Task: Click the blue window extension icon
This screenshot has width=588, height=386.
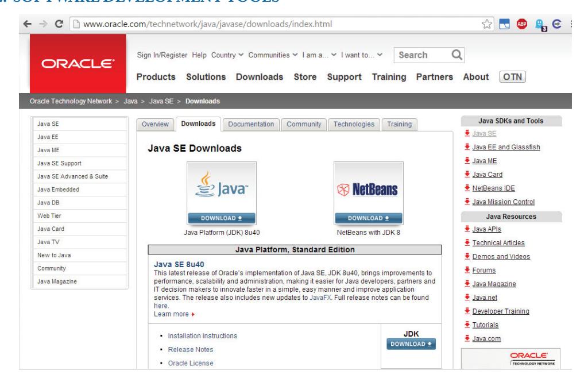Action: pos(504,24)
